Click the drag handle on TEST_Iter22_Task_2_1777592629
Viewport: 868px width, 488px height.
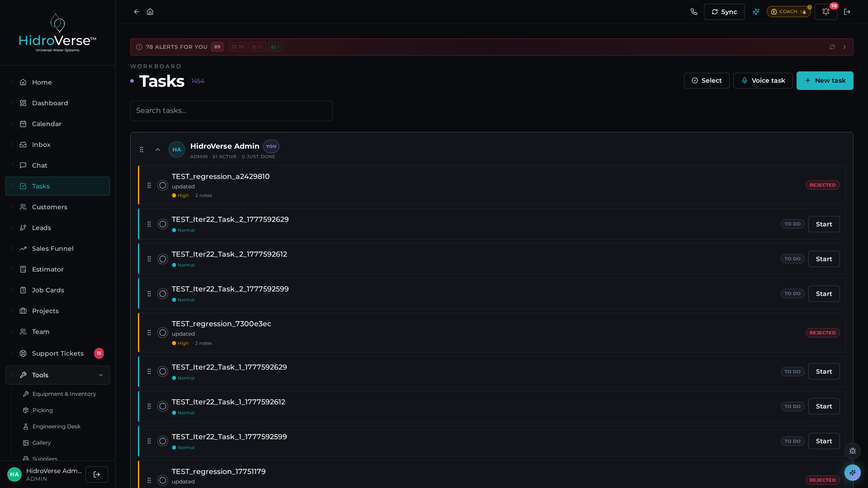click(149, 224)
